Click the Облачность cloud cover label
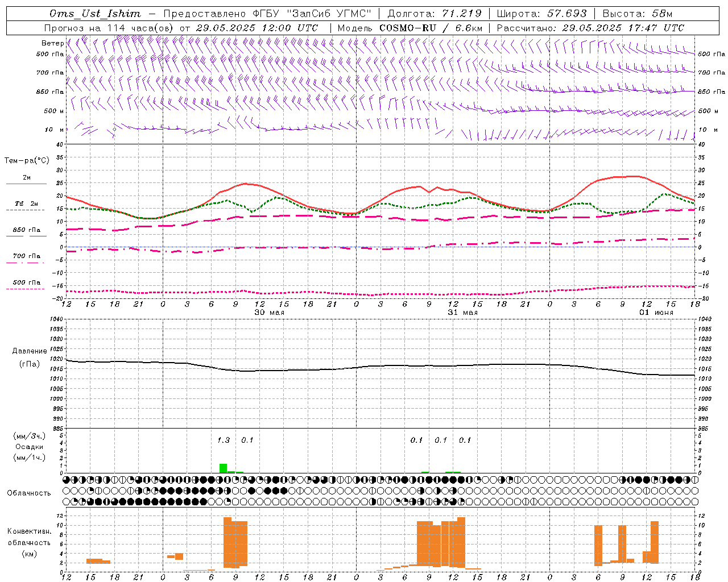This screenshot has width=728, height=582. tap(29, 493)
